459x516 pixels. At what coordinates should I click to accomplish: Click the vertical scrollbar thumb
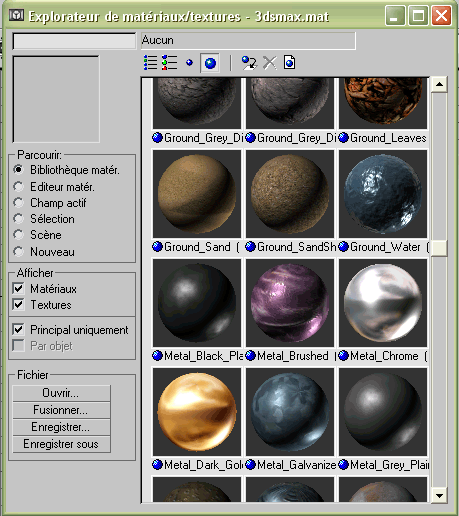point(439,248)
